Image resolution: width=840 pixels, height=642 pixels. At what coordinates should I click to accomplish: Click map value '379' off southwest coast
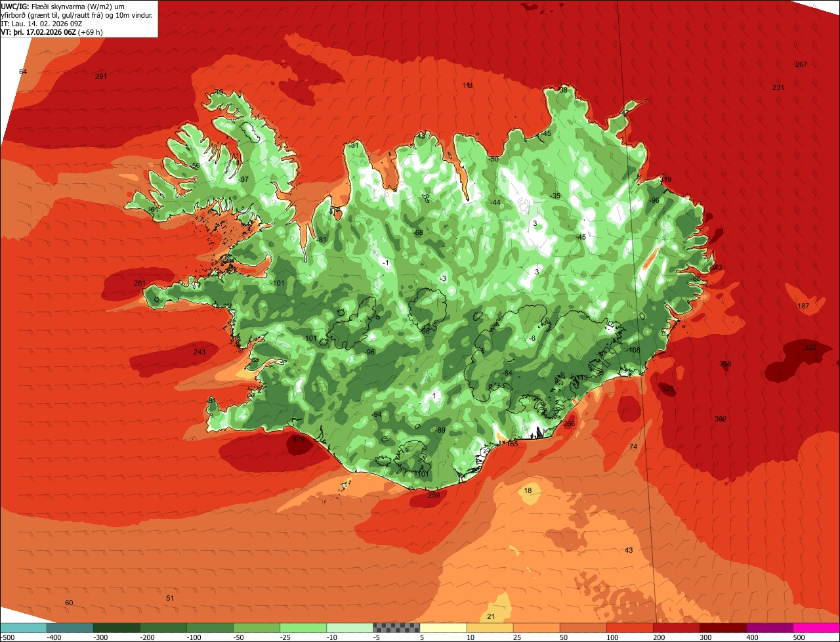(299, 439)
